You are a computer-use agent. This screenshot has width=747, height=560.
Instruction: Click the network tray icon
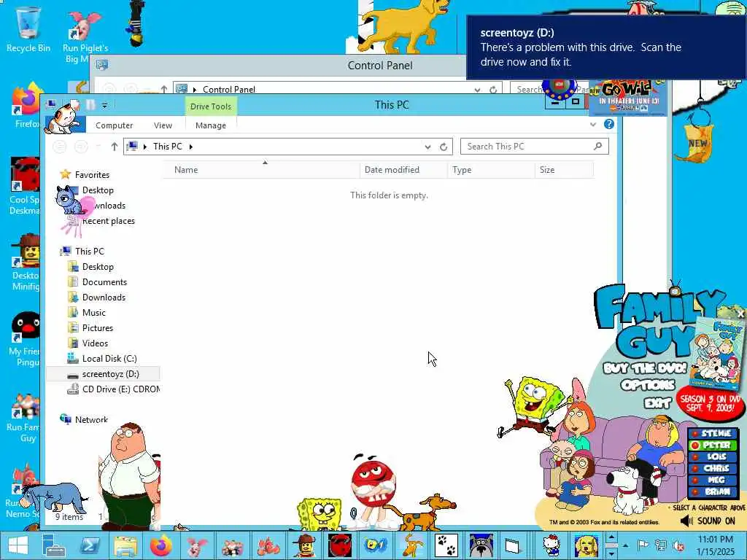click(661, 545)
